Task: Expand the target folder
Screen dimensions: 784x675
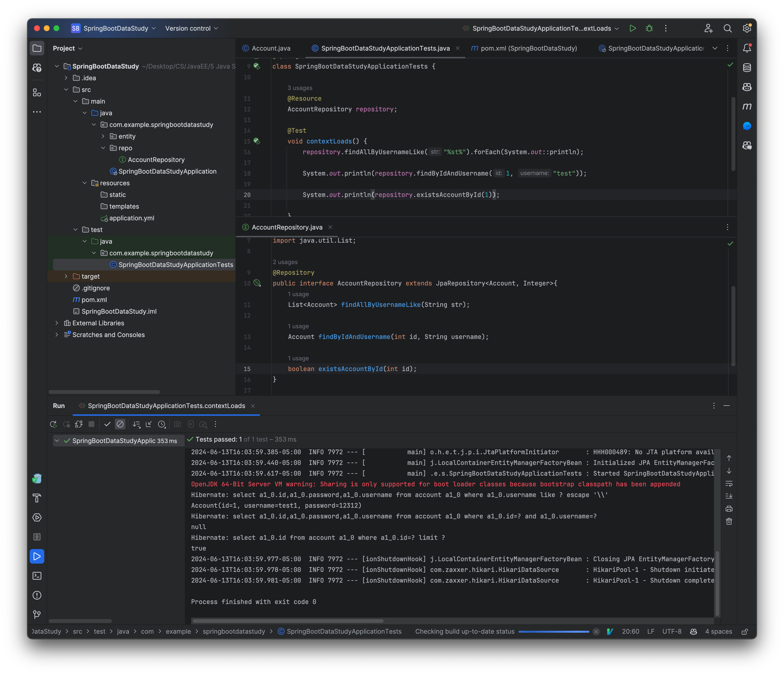Action: pyautogui.click(x=66, y=276)
